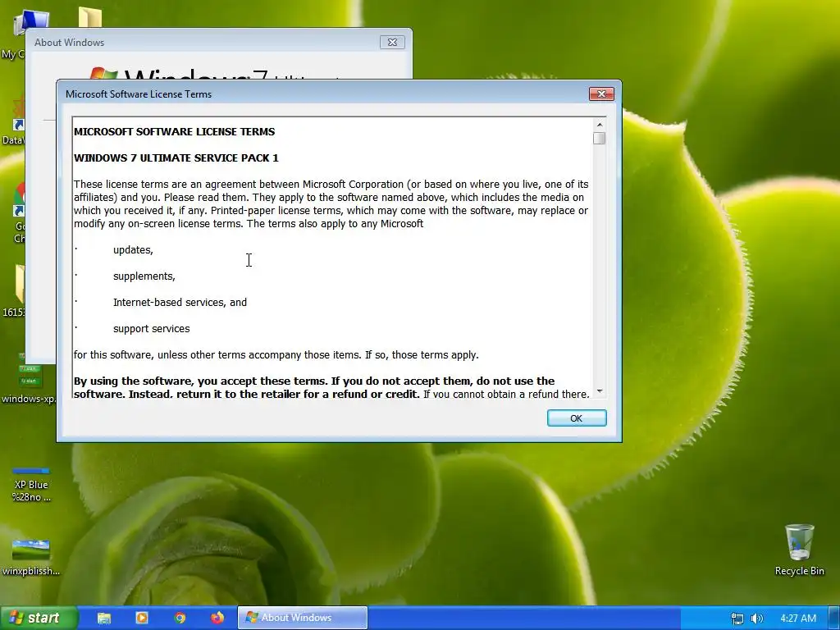Click the 'support services' bullet text
The image size is (840, 630).
[x=151, y=329]
